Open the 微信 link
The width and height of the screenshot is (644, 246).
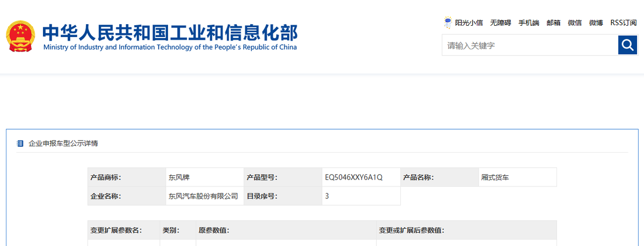click(x=575, y=23)
